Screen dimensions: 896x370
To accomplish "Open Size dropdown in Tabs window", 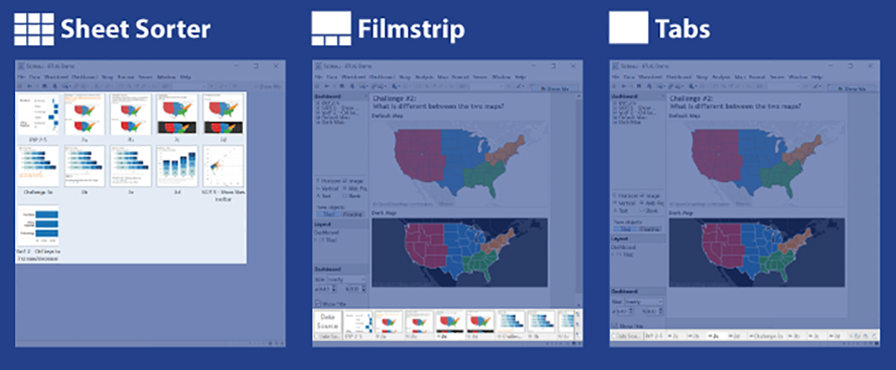I will [x=643, y=302].
